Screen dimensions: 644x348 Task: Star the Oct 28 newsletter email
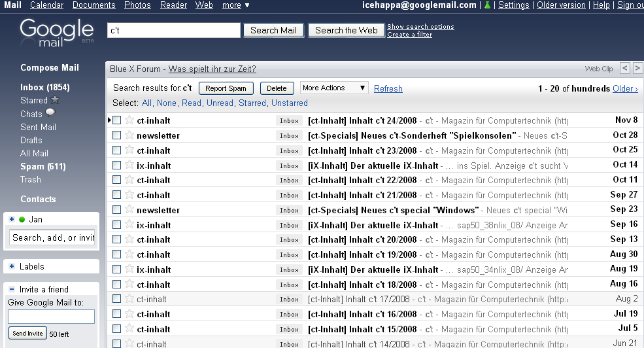[129, 135]
